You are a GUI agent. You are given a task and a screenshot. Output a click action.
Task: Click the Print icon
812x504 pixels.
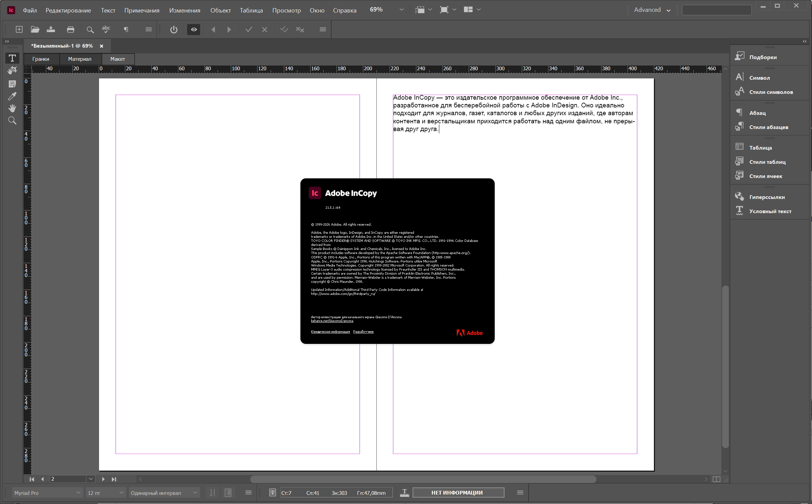coord(71,30)
